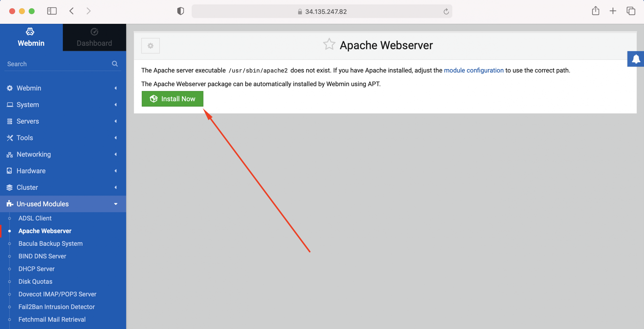The height and width of the screenshot is (329, 644).
Task: Expand the System menu category
Action: pyautogui.click(x=63, y=105)
